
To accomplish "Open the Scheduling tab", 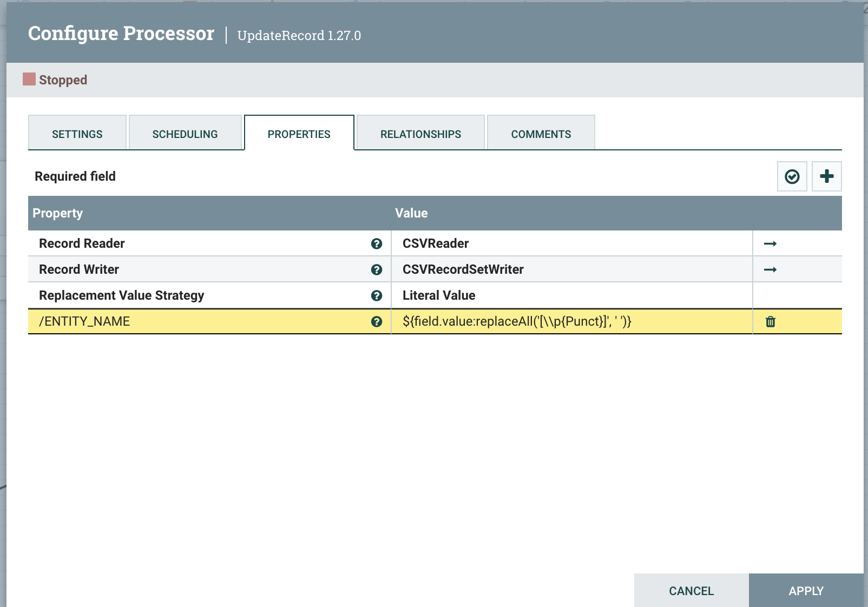I will (185, 133).
